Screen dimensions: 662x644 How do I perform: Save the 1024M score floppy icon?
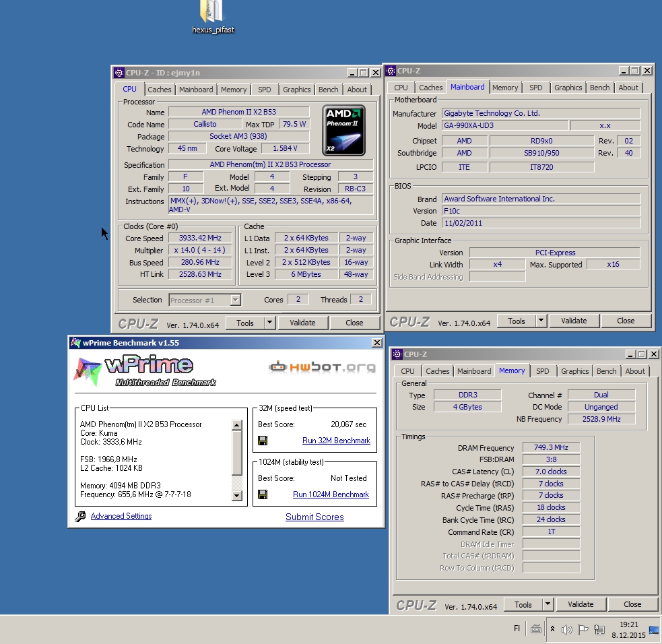tap(263, 494)
